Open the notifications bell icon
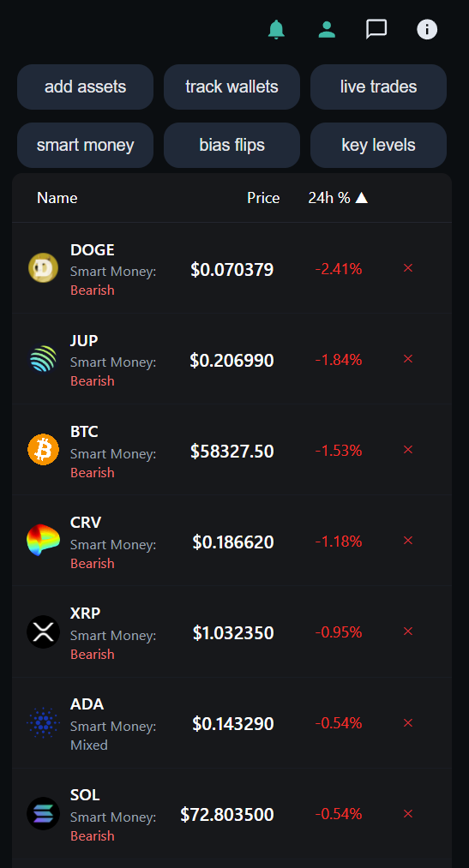469x868 pixels. click(x=276, y=29)
